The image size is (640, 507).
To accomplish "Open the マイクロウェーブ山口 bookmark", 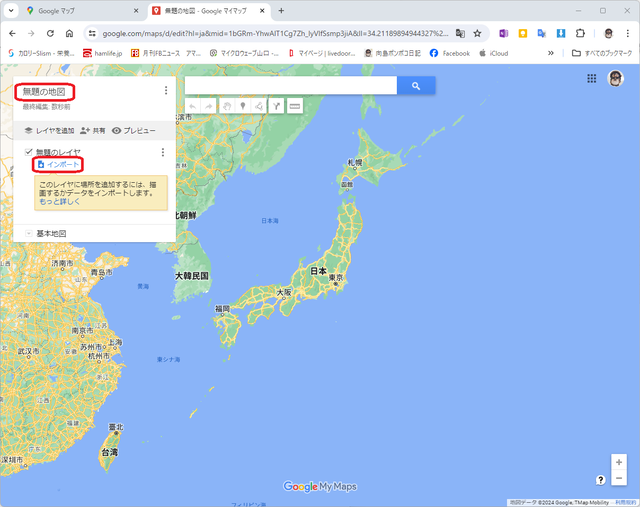I will pos(244,53).
